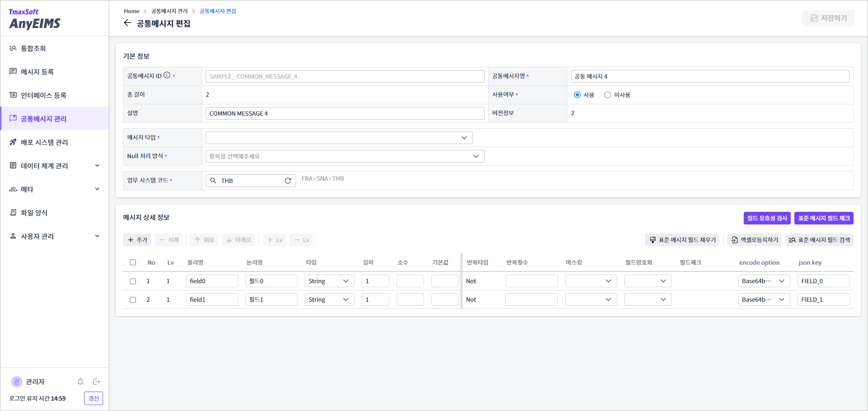Go to 인터페이스 등록 menu

coord(54,95)
